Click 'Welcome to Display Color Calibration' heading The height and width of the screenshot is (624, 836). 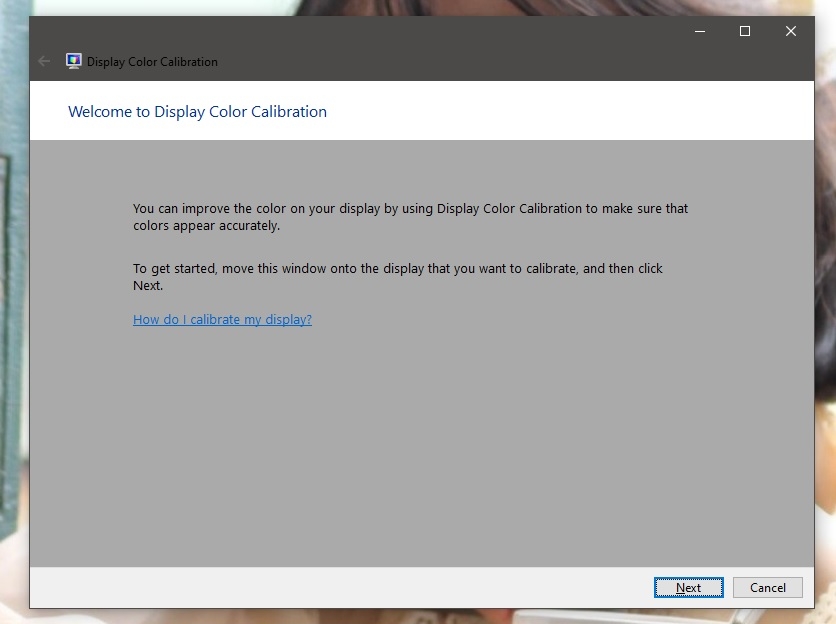point(197,111)
